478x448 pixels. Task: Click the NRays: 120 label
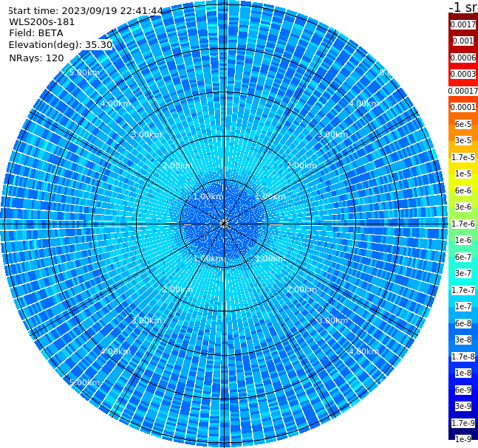[36, 58]
